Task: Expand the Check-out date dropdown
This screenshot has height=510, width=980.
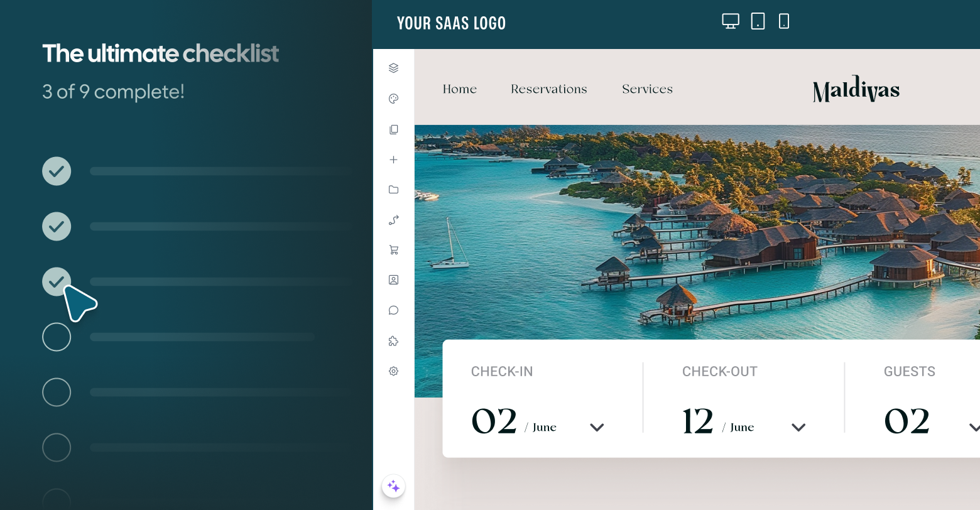Action: coord(798,427)
